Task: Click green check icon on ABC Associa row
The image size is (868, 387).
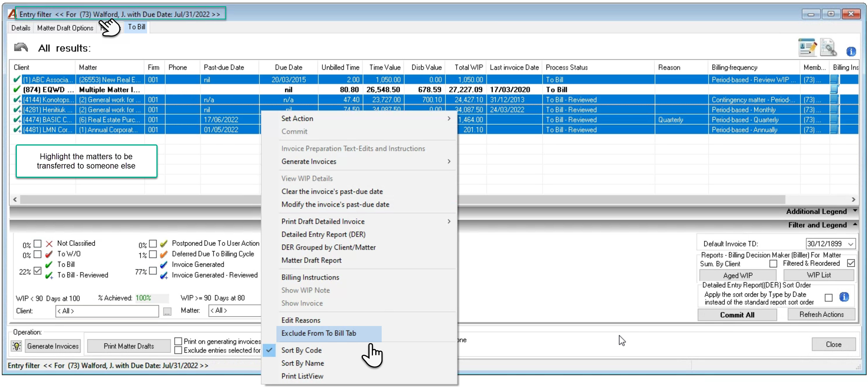Action: (17, 80)
